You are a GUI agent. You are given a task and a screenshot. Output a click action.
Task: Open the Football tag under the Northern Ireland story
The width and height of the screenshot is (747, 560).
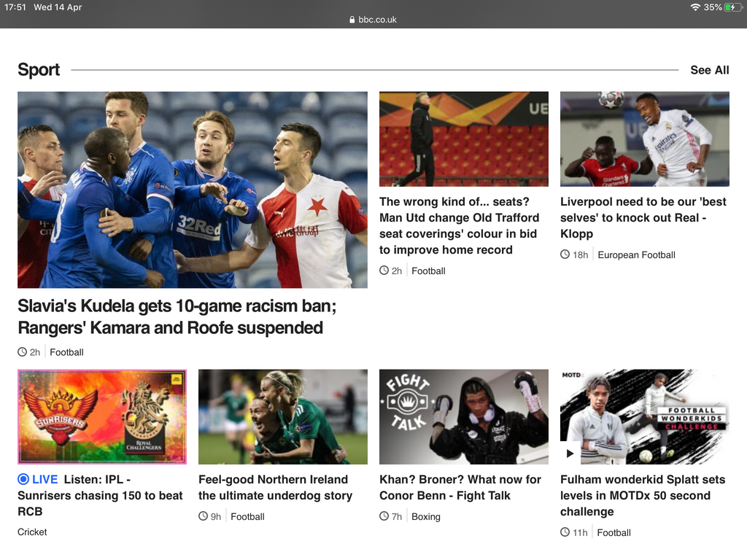pyautogui.click(x=247, y=517)
